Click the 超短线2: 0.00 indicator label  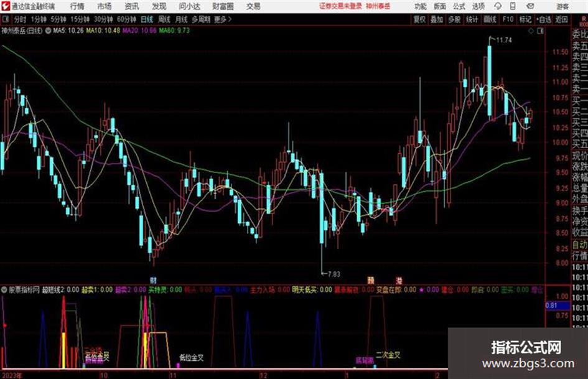60,289
